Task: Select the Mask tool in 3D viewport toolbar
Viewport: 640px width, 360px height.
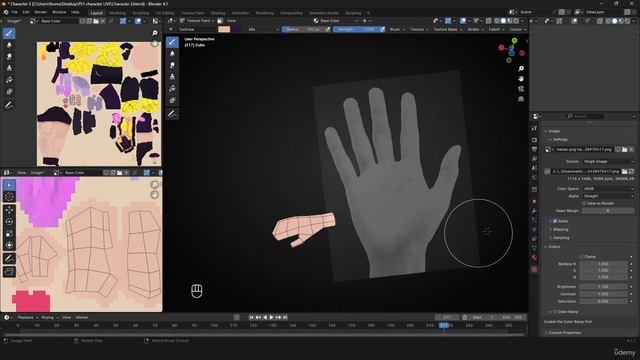Action: (172, 100)
